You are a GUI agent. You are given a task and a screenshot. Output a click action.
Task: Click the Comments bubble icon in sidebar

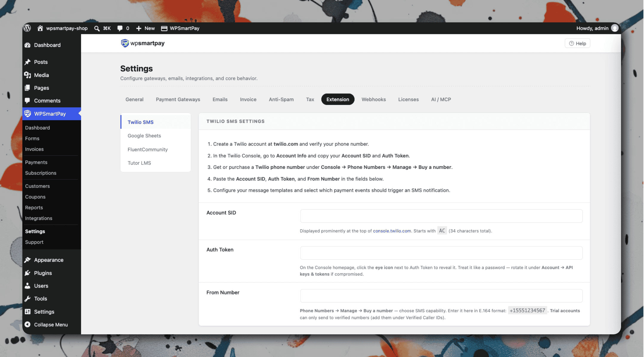click(x=27, y=101)
